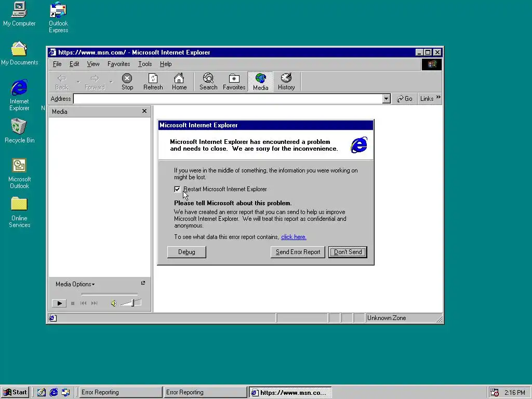Click Send Error Report button
The height and width of the screenshot is (399, 532).
pyautogui.click(x=298, y=252)
